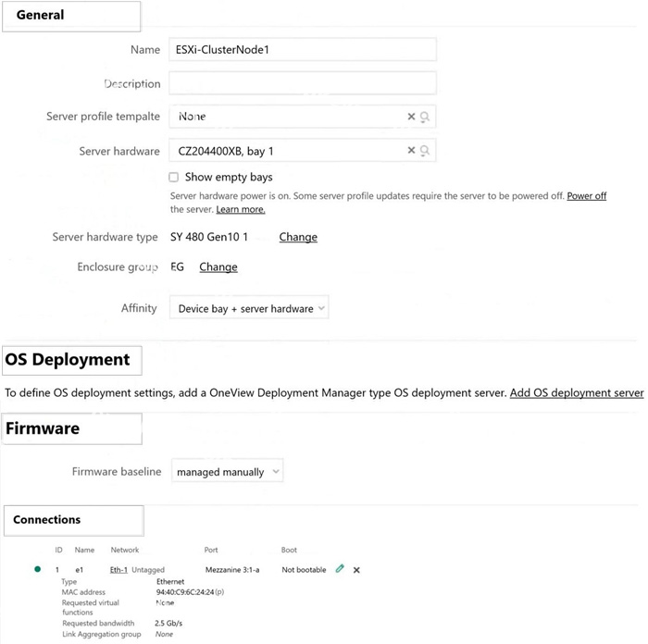Clear the Server profile template field
Image resolution: width=648 pixels, height=644 pixels.
411,117
